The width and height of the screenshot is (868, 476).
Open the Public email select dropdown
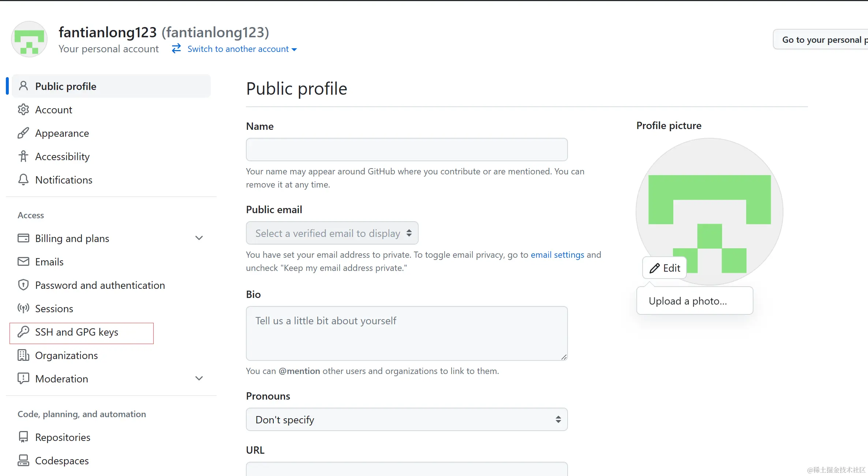[x=332, y=233]
